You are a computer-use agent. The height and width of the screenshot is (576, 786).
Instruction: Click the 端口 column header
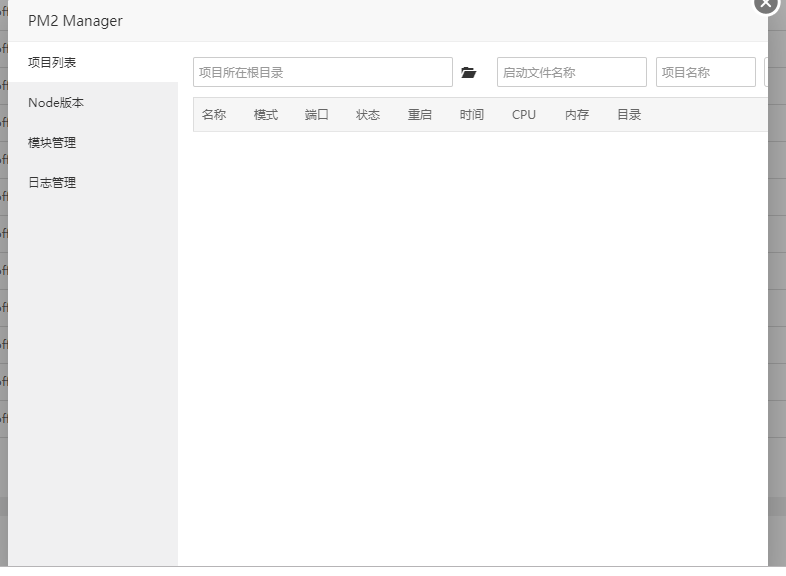pos(317,115)
